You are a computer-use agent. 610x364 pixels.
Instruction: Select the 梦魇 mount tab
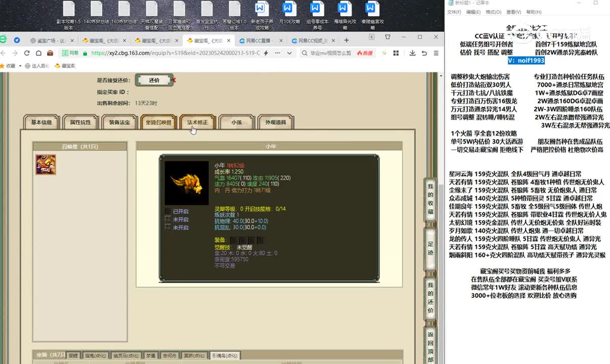(x=151, y=355)
